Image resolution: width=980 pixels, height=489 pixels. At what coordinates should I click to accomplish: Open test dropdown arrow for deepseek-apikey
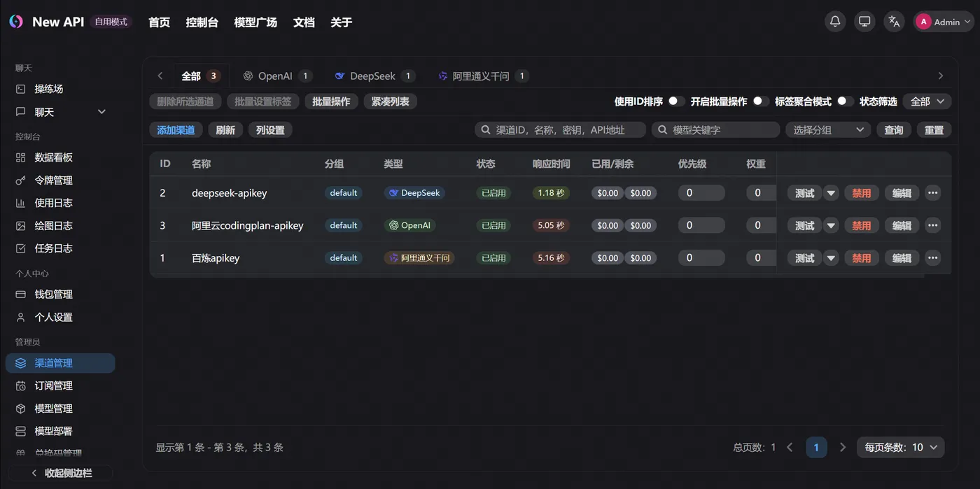pos(831,193)
